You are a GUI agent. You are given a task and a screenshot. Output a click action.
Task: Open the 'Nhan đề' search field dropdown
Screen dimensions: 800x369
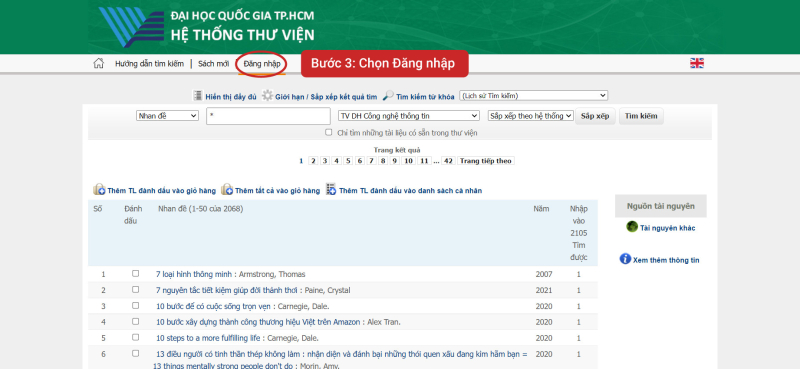(x=167, y=116)
